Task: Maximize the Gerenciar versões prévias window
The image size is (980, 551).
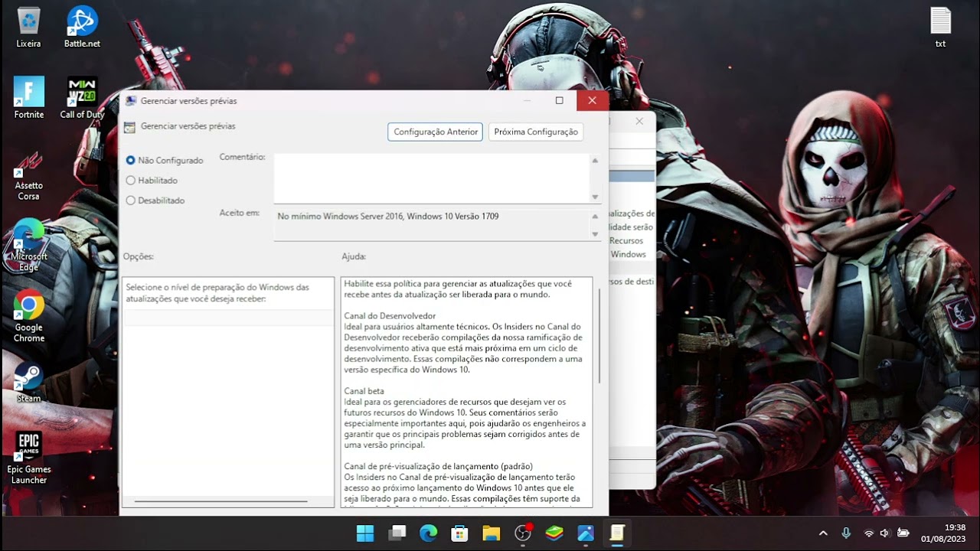Action: point(560,100)
